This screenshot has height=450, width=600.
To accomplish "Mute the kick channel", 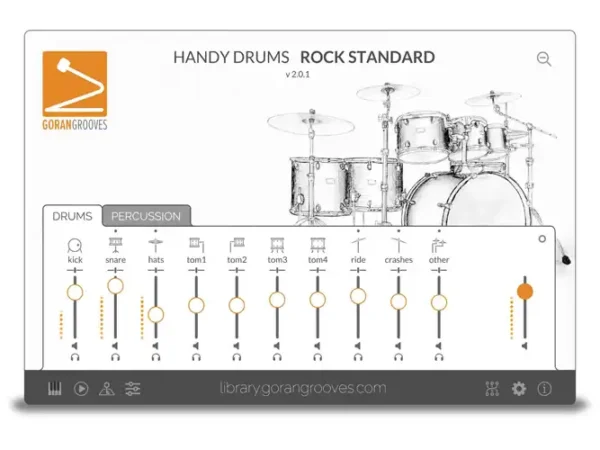I will tap(75, 346).
